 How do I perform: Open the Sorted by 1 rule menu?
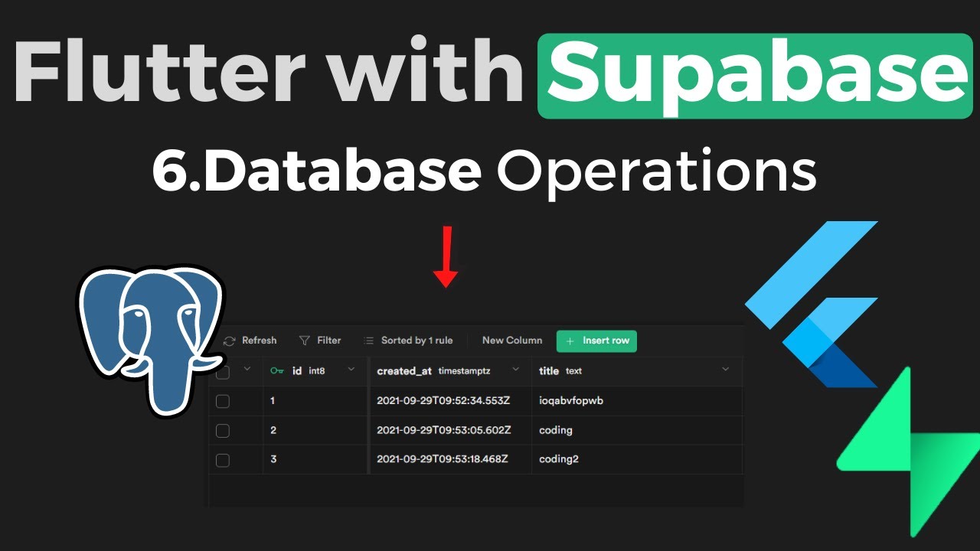pos(407,341)
